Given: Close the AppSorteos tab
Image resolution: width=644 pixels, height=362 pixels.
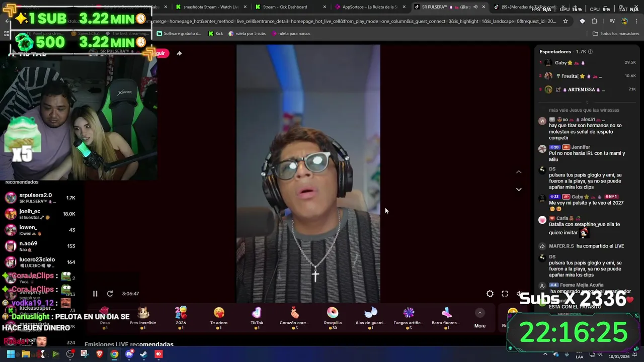Looking at the screenshot, I should coord(404,7).
